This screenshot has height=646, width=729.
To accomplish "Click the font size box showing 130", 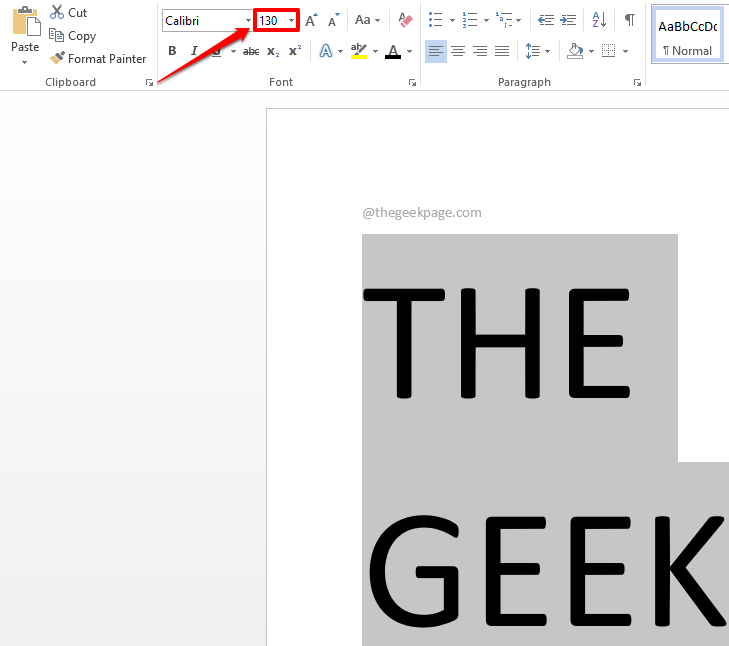I will click(270, 21).
